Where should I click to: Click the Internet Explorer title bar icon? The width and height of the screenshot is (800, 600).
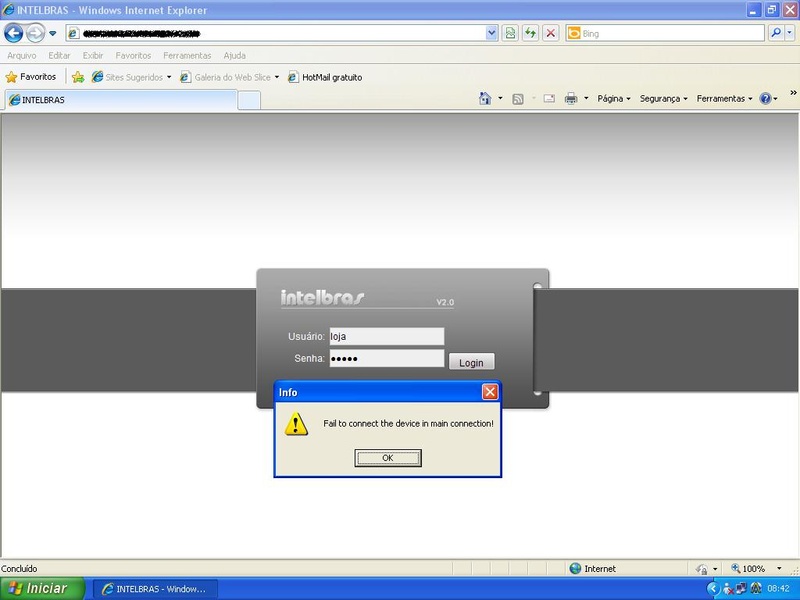(x=8, y=10)
